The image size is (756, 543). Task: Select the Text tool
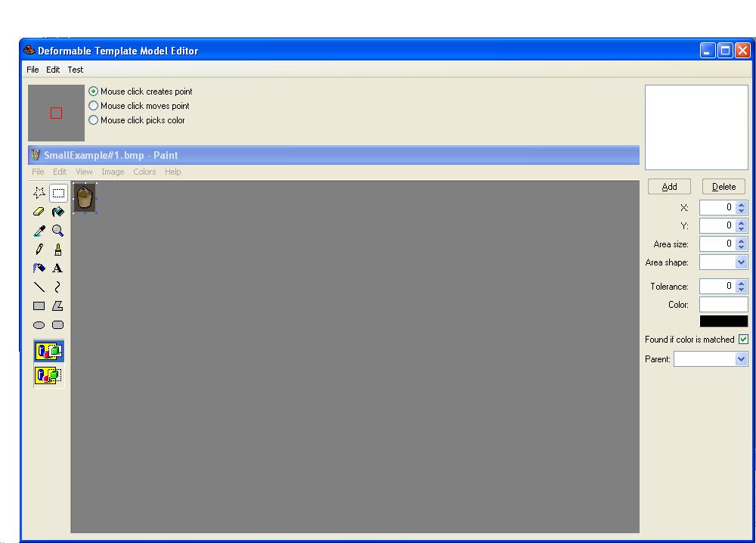click(57, 268)
